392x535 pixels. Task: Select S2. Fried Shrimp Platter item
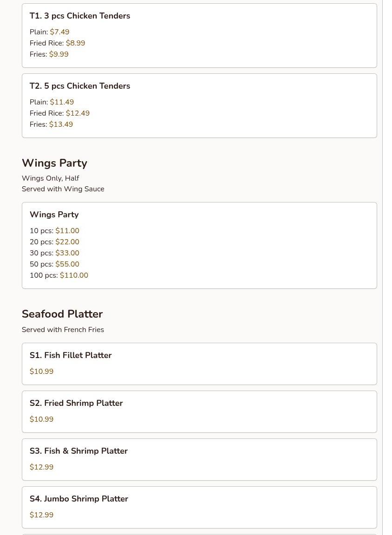pyautogui.click(x=199, y=411)
